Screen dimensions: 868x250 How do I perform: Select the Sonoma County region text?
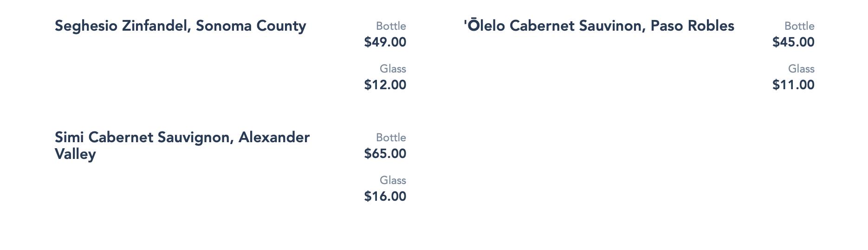click(251, 26)
